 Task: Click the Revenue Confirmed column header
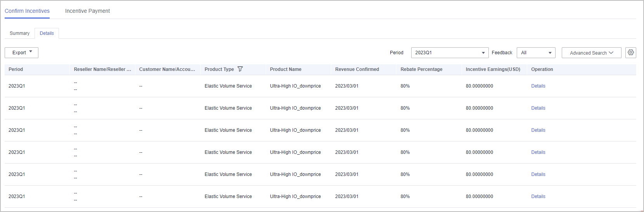(357, 69)
